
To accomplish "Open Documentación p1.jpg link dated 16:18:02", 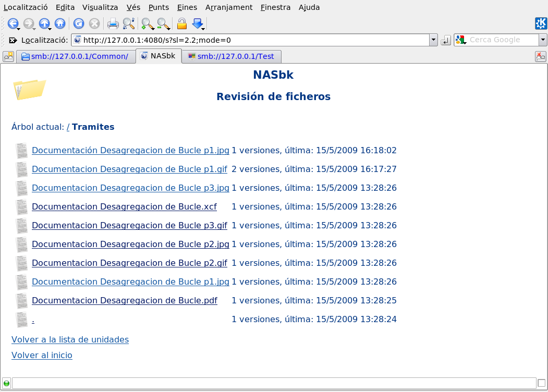I will click(130, 151).
